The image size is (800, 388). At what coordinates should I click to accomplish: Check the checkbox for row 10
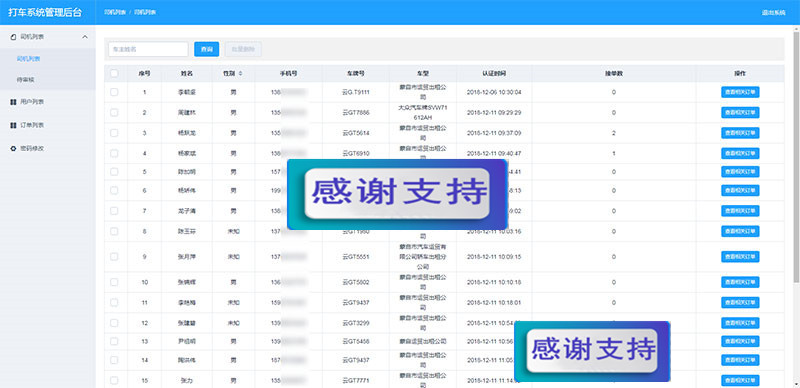(114, 282)
